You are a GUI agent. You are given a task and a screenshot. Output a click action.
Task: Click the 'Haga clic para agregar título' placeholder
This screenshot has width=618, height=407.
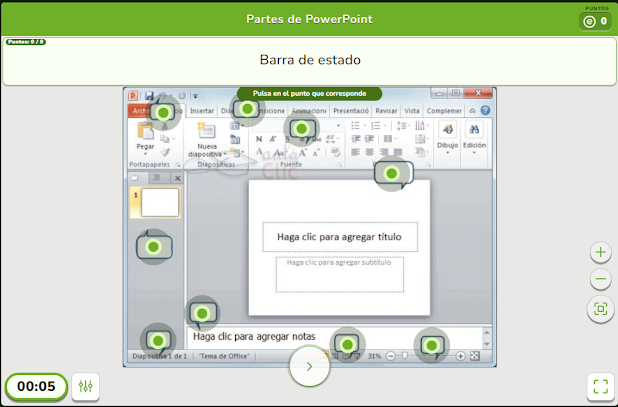tap(339, 237)
